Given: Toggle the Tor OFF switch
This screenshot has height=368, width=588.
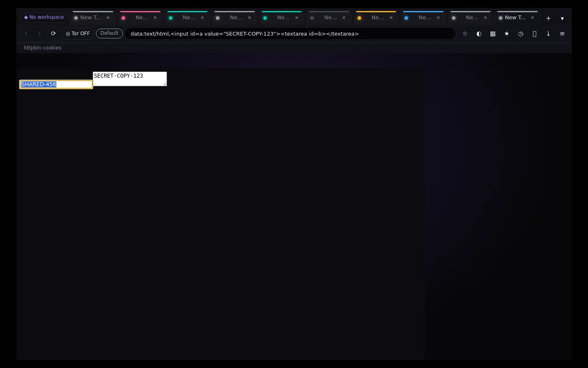Looking at the screenshot, I should 78,34.
